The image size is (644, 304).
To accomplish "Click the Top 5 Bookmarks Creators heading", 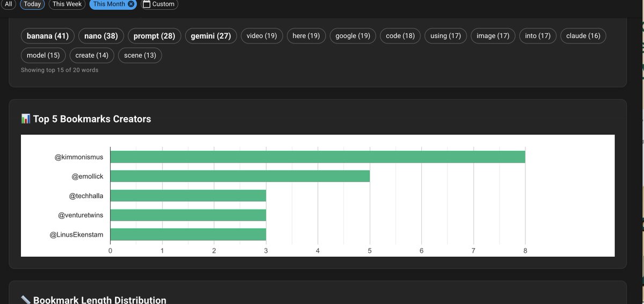I will point(92,119).
